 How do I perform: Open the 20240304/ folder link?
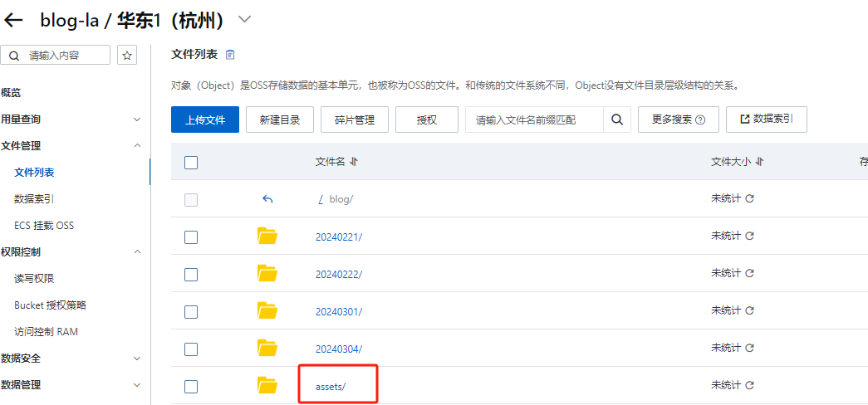pyautogui.click(x=339, y=349)
